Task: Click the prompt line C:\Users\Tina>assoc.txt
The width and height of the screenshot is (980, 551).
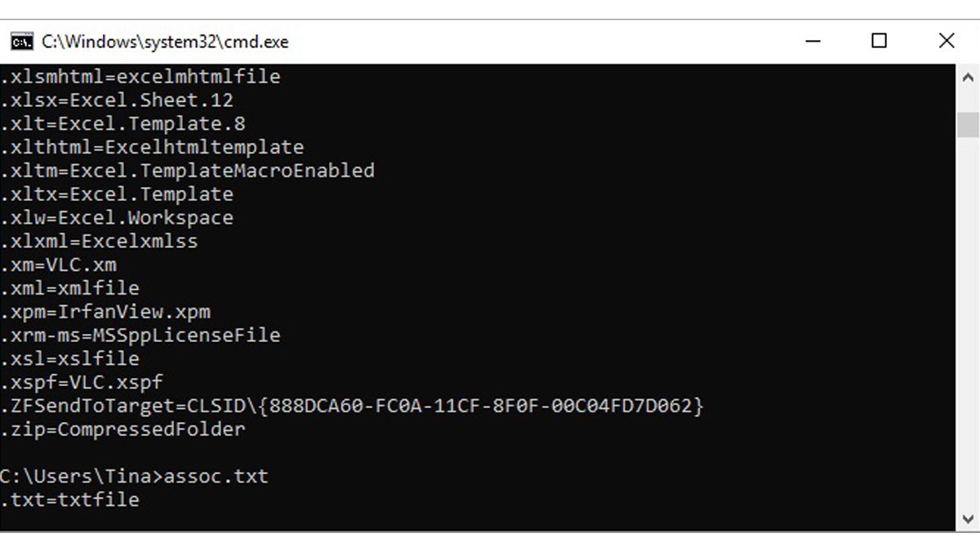Action: [x=135, y=475]
